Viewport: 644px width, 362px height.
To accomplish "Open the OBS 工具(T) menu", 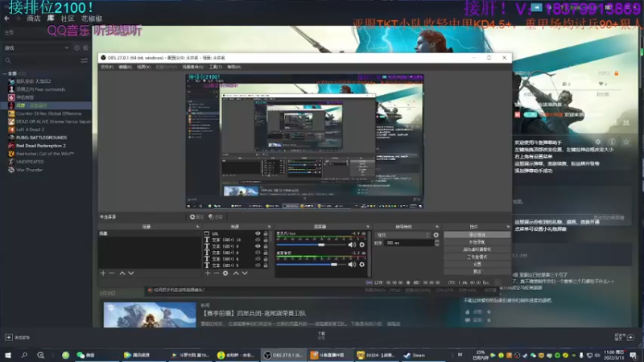I will click(215, 67).
